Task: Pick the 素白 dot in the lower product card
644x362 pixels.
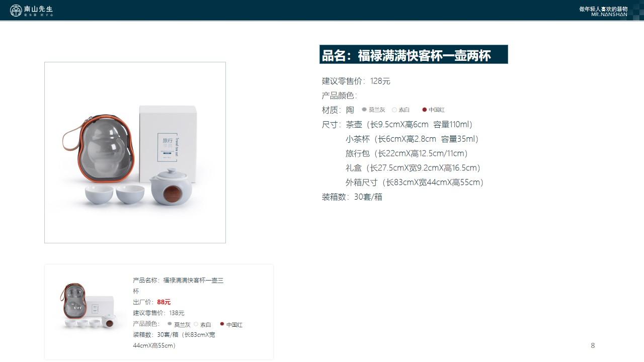Action: point(196,324)
